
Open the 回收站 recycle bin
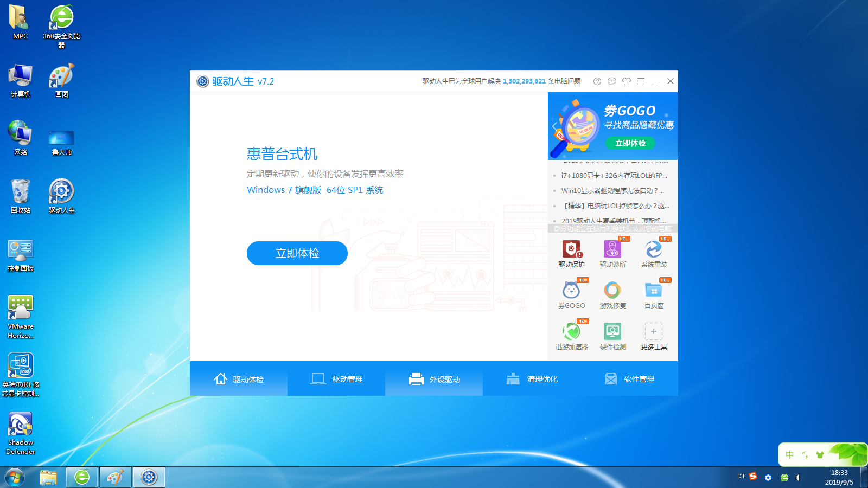(20, 196)
